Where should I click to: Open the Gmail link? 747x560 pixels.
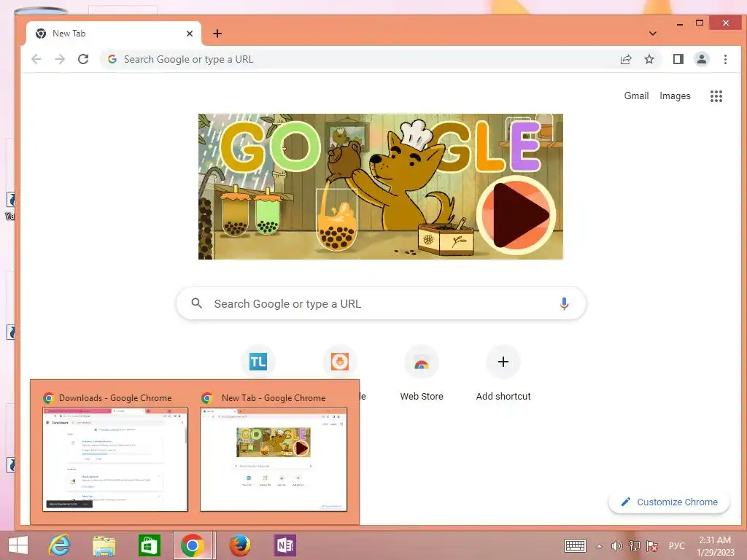(636, 96)
